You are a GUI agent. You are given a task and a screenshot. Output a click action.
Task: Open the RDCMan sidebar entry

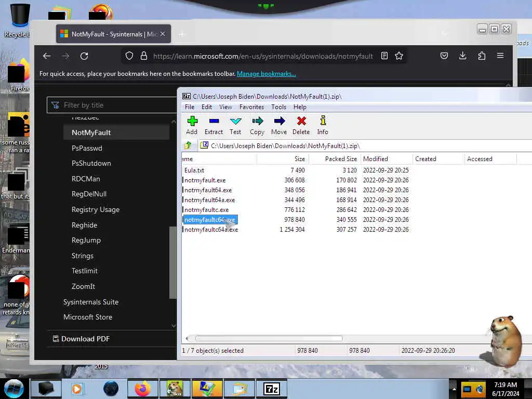coord(86,179)
